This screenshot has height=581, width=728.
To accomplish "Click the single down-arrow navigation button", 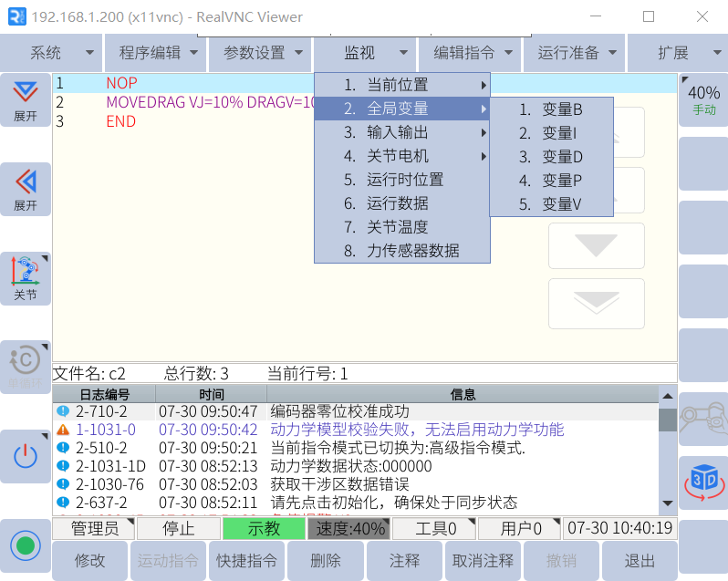I will (596, 246).
